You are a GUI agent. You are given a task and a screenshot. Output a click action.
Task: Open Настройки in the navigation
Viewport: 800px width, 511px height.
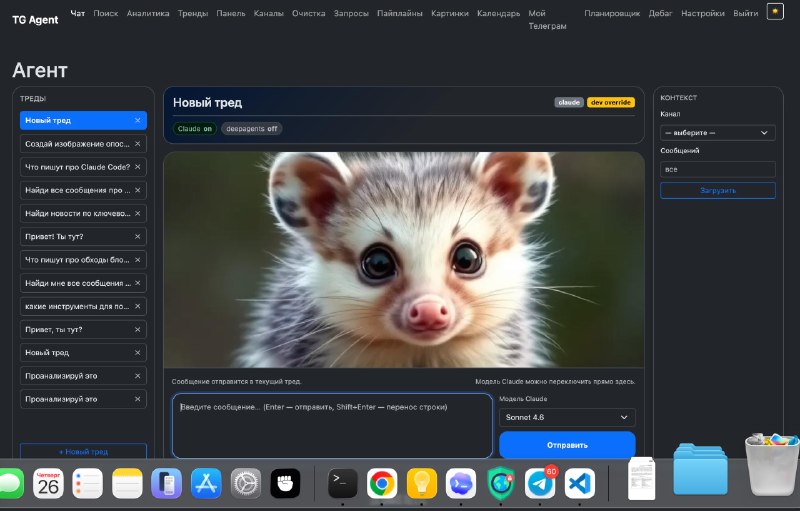coord(703,13)
